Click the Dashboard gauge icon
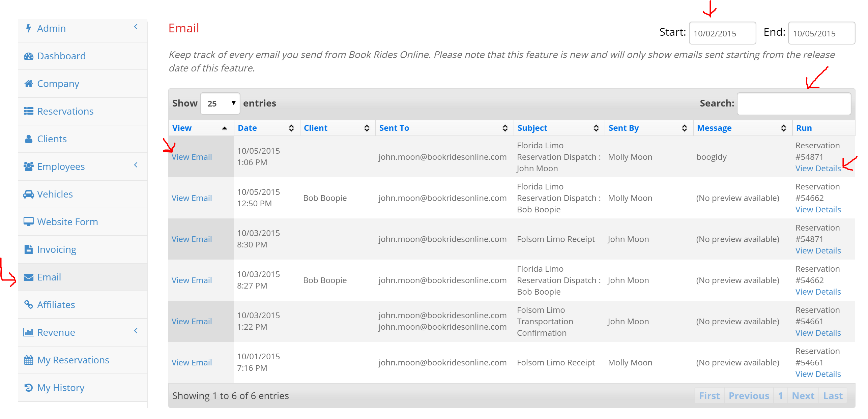Viewport: 868px width, 419px height. [x=29, y=56]
